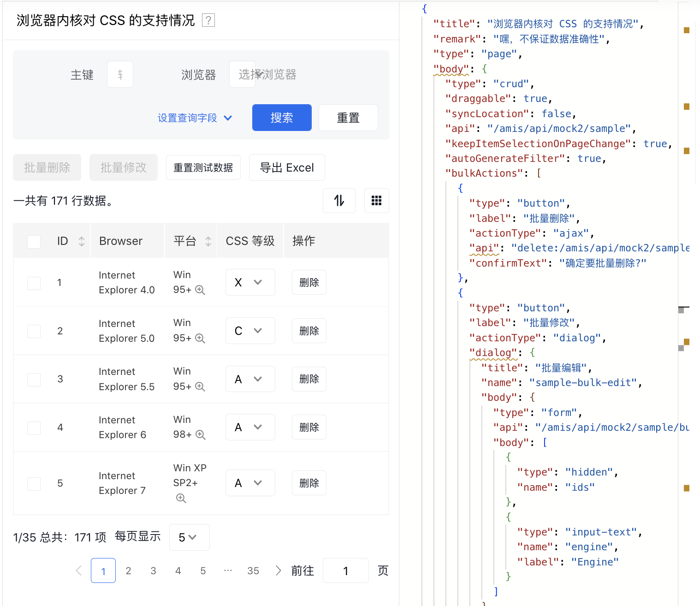Click the sort toggle icon button above table
Viewport: 700px width, 606px height.
tap(339, 201)
